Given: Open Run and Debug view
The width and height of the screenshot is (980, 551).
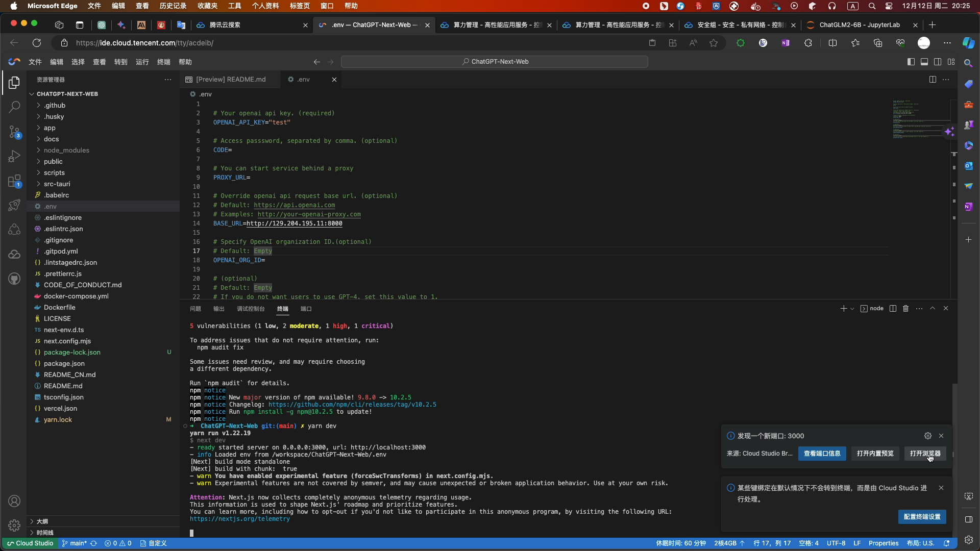Looking at the screenshot, I should [14, 156].
